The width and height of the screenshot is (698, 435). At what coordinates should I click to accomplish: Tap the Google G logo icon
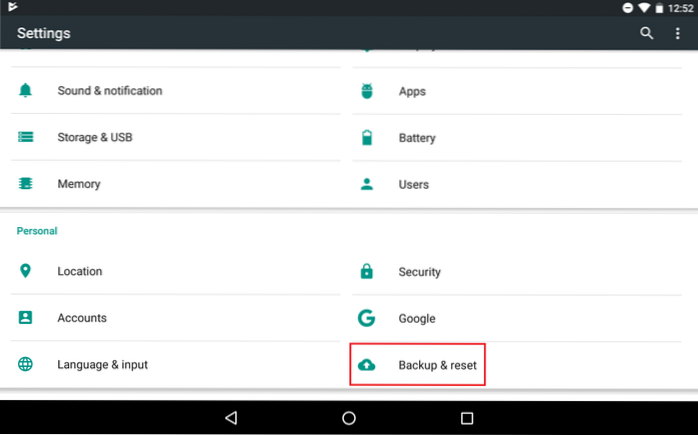[x=367, y=318]
